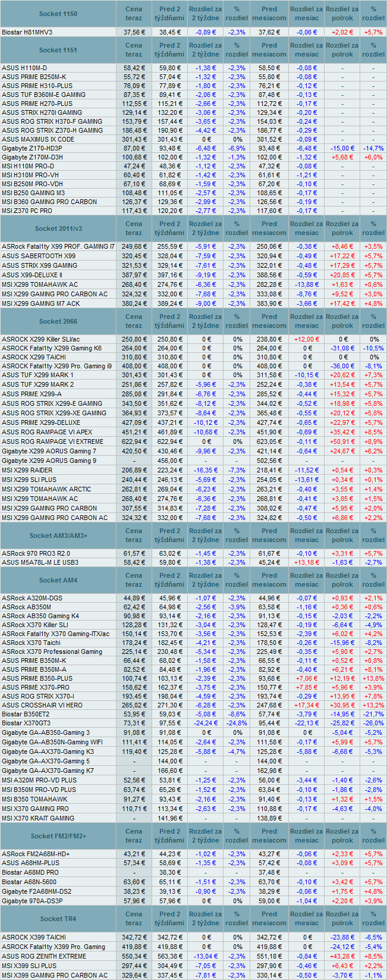This screenshot has height=980, width=387.
Task: Select ASRock 970 PRO3 R2.0 name
Action: click(36, 553)
